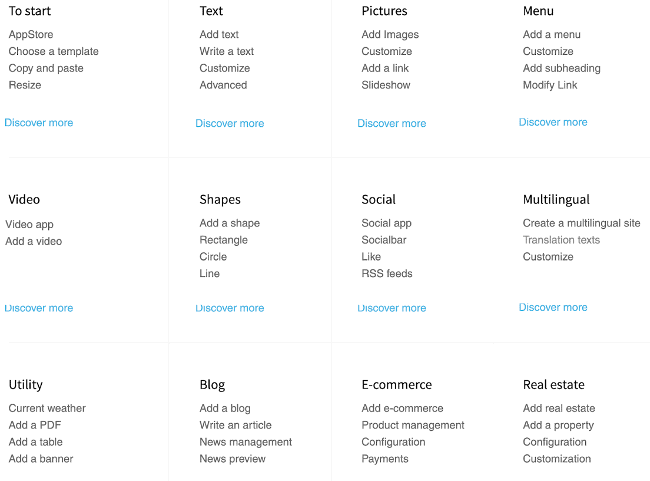Open Discover more under Multilingual
The width and height of the screenshot is (650, 481).
click(553, 307)
